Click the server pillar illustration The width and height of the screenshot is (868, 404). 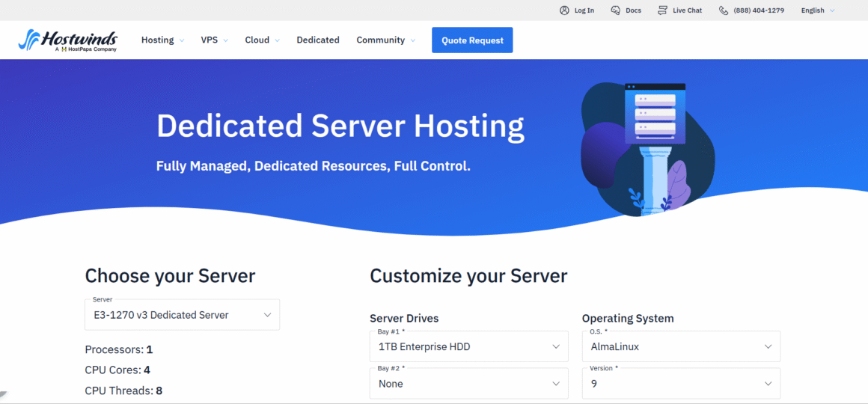click(x=648, y=150)
